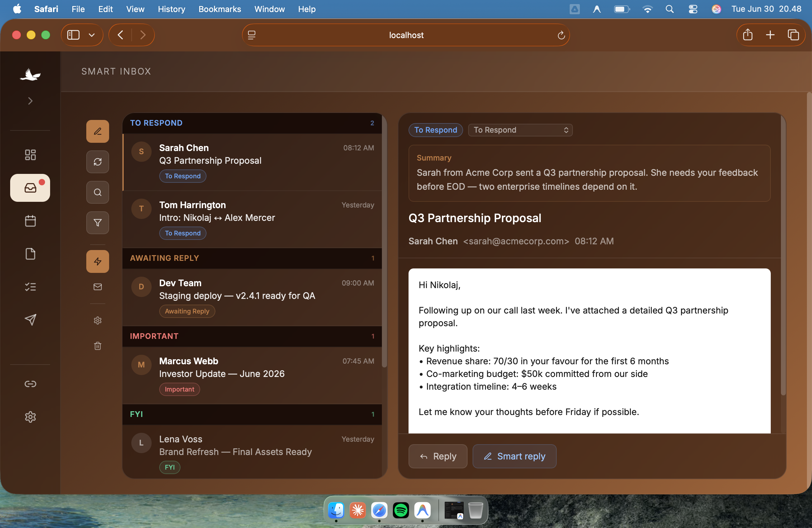Open the To Respond category dropdown

click(x=520, y=130)
